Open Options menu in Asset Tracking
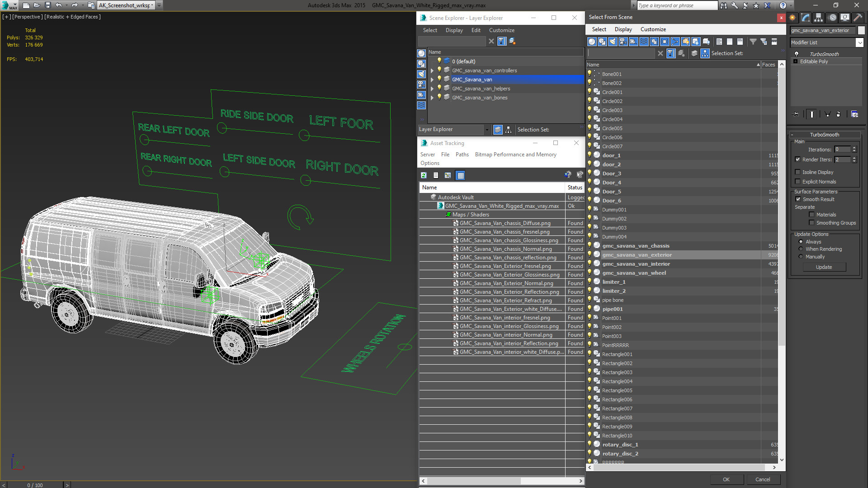Screen dimensions: 868x488 coord(429,163)
